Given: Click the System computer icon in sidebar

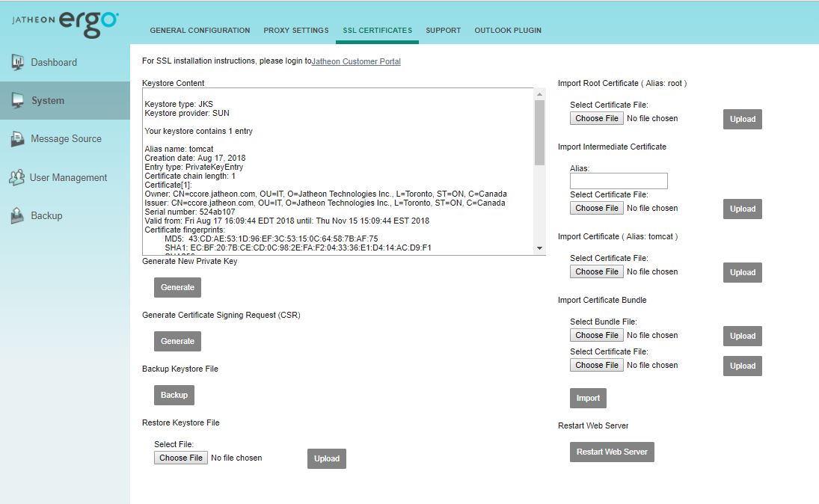Looking at the screenshot, I should tap(17, 100).
